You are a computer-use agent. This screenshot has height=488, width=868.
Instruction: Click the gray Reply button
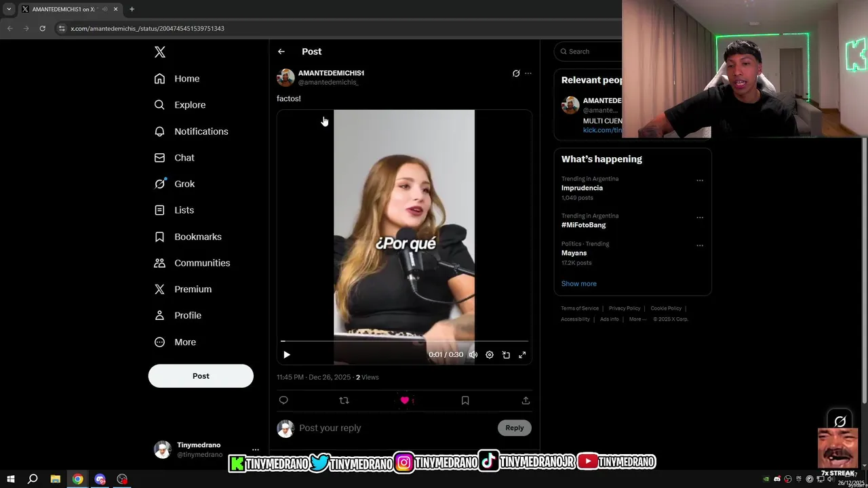[515, 428]
